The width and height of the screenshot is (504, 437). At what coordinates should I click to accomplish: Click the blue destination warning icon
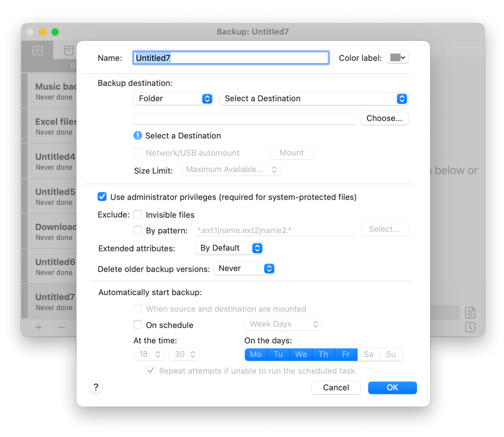click(138, 135)
